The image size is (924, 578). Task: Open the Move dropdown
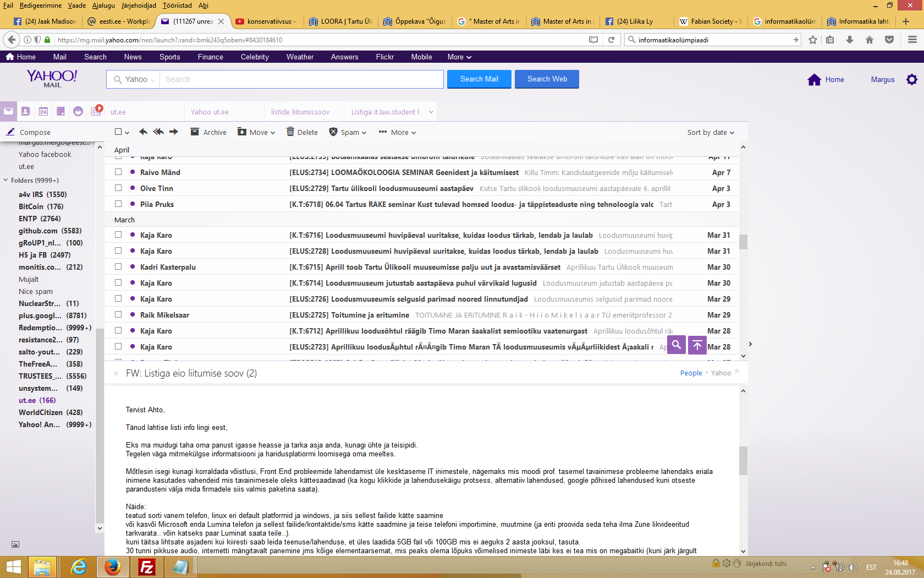[x=256, y=132]
